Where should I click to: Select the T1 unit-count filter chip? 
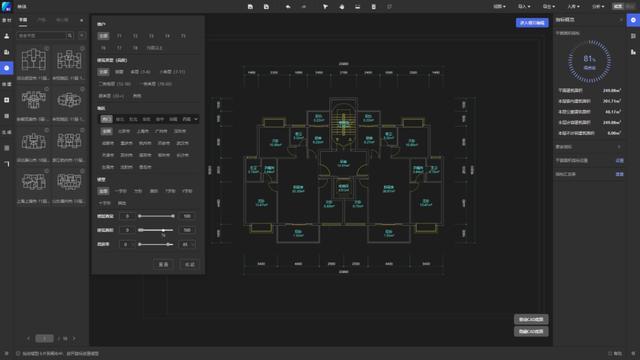pyautogui.click(x=119, y=36)
